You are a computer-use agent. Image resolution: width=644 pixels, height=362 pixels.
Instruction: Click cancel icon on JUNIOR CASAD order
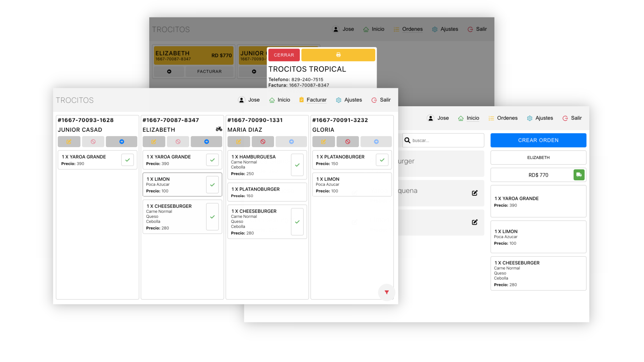tap(93, 142)
